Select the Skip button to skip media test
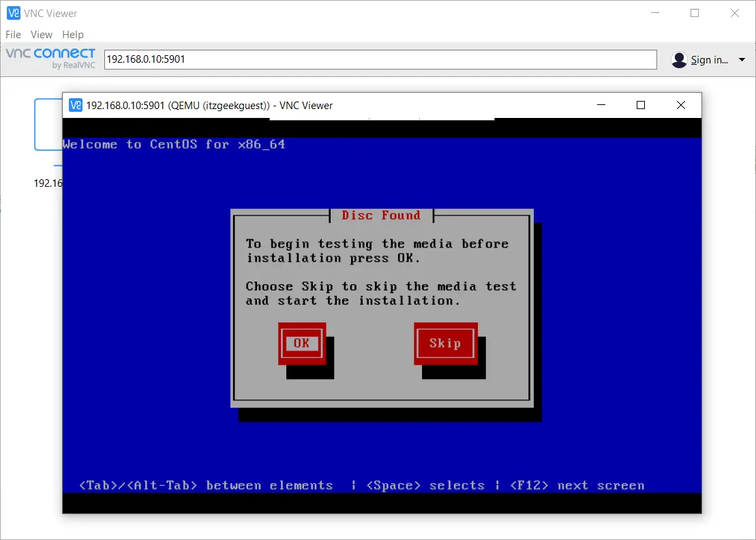Viewport: 756px width, 540px height. [x=446, y=343]
